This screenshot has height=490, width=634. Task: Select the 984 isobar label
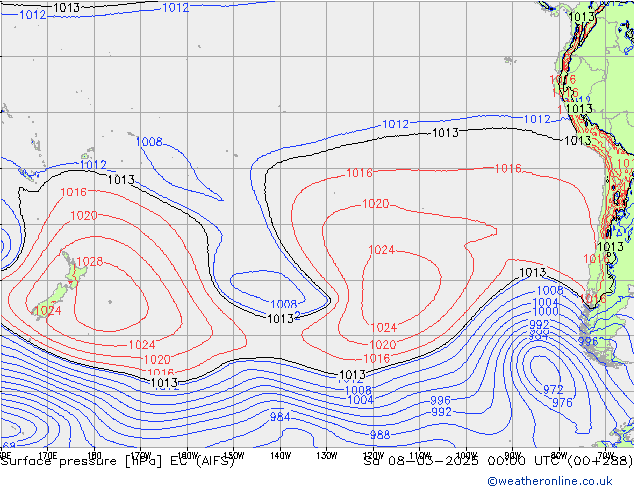tap(280, 416)
